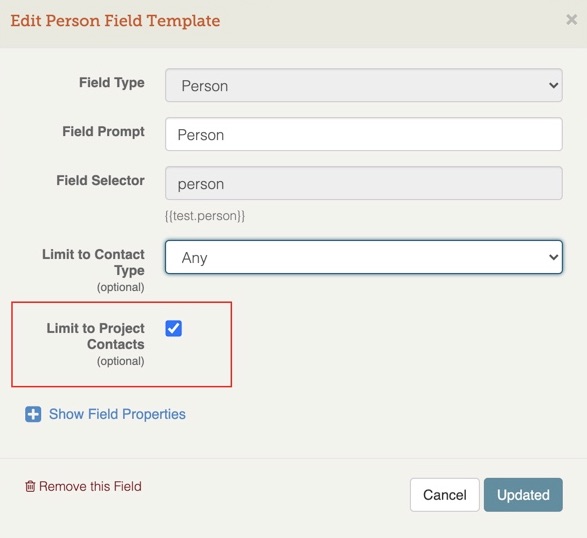
Task: Click the Edit Person Field Template title
Action: tap(115, 21)
